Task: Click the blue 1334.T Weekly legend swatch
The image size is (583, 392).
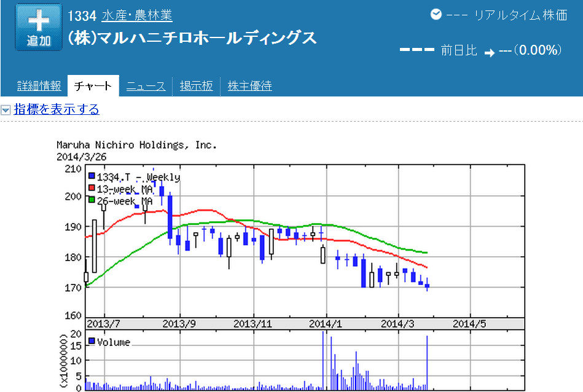Action: click(92, 176)
